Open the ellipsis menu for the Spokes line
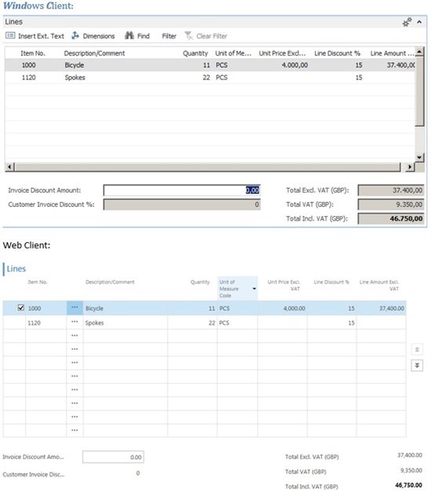 75,322
